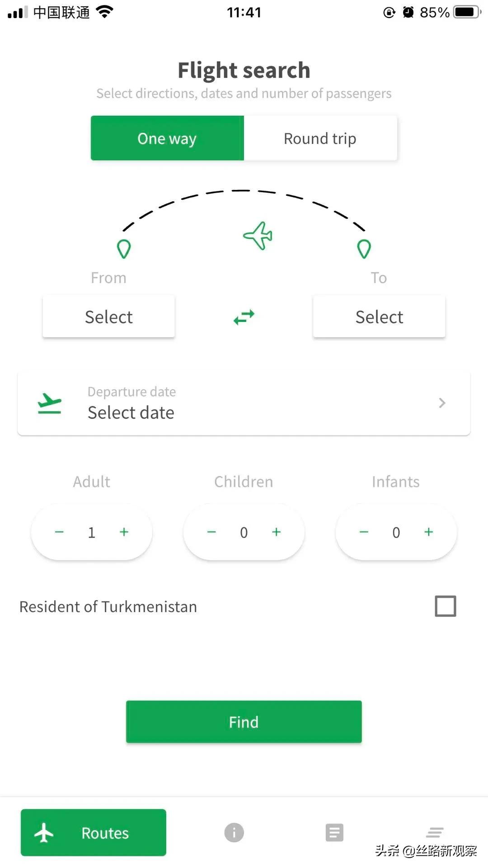Tap the destination location pin icon
This screenshot has width=488, height=868.
pyautogui.click(x=364, y=249)
